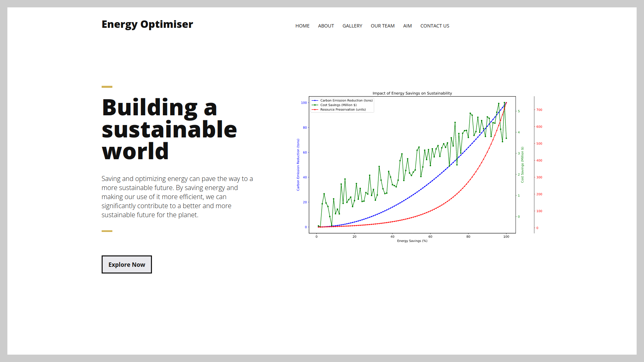Click the blue Carbon Emission axis label

(x=298, y=165)
